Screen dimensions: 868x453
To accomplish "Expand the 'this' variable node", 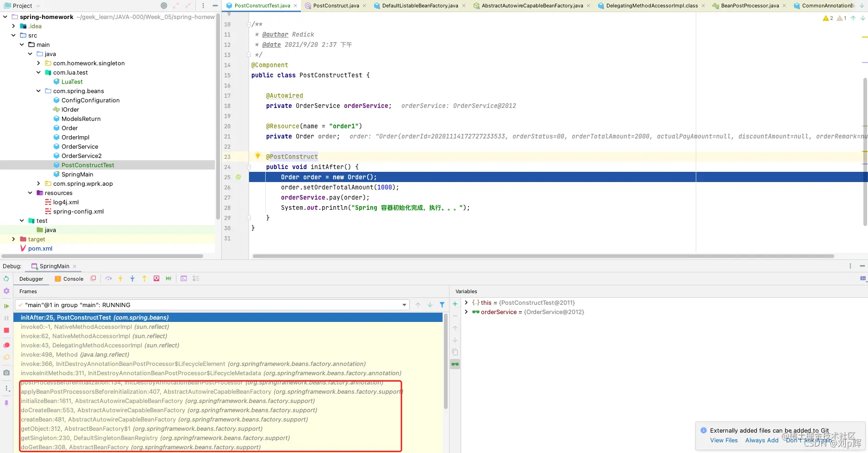I will (466, 302).
